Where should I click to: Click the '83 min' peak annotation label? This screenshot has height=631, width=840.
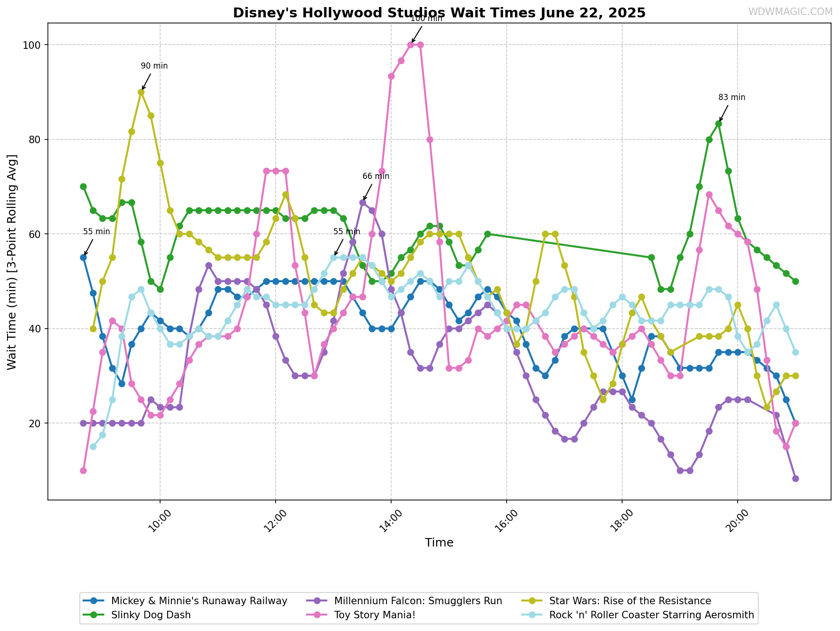click(732, 97)
